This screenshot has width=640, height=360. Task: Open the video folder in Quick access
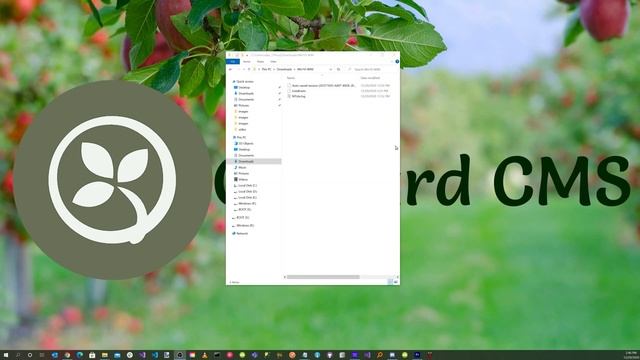point(242,129)
